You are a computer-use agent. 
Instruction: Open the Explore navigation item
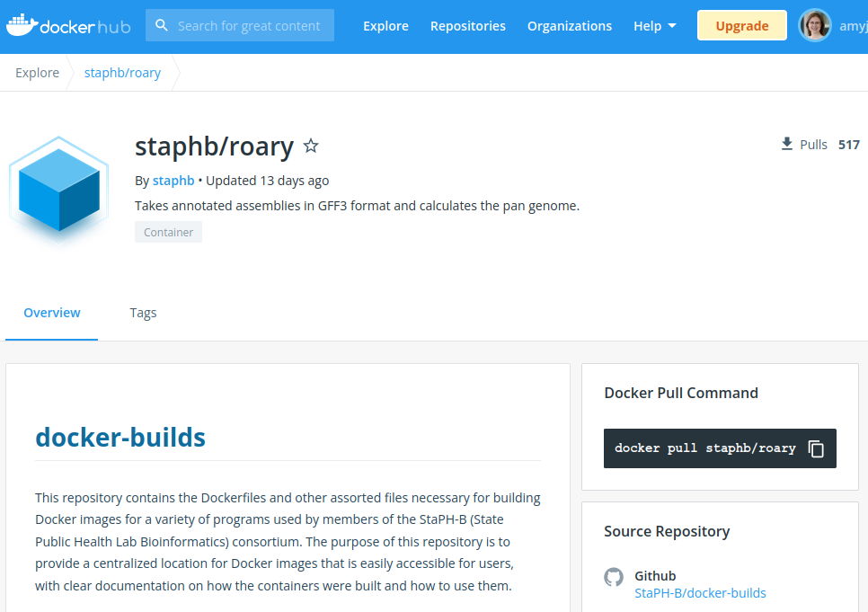(x=385, y=25)
